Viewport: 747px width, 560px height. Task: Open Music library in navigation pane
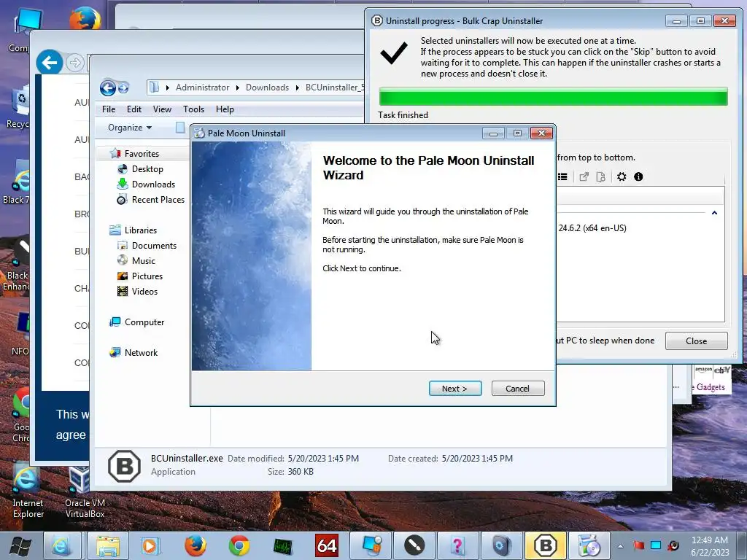pos(144,261)
